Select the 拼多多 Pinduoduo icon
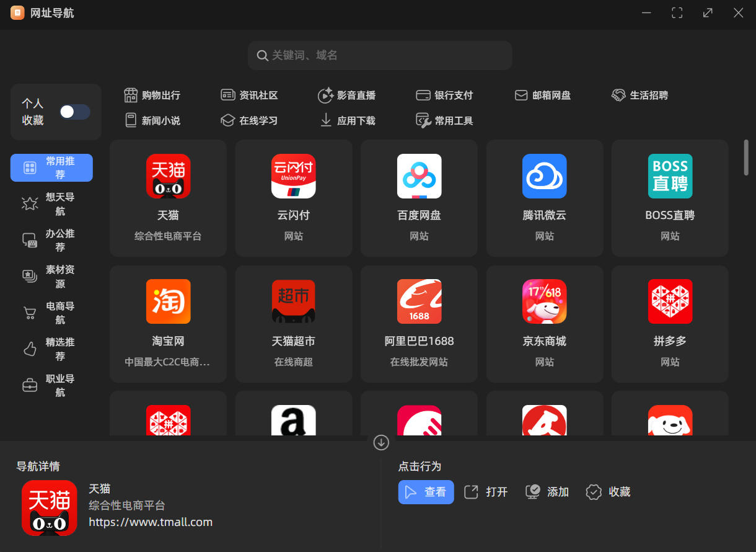Image resolution: width=756 pixels, height=552 pixels. (670, 301)
